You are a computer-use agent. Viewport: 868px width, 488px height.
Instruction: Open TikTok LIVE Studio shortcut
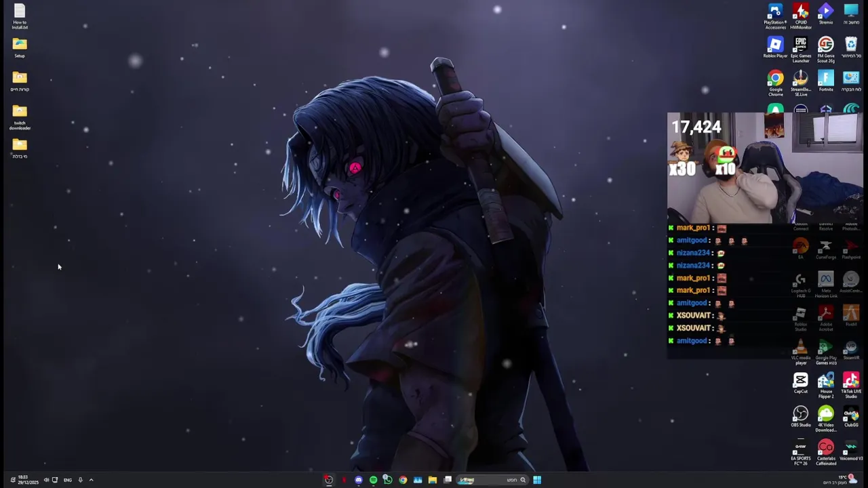click(x=851, y=386)
